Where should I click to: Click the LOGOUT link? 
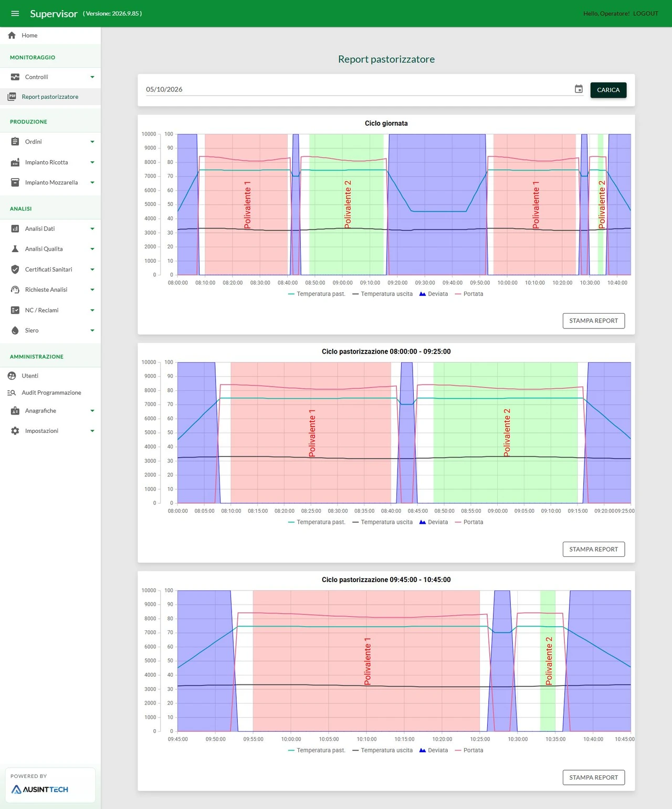click(x=645, y=14)
